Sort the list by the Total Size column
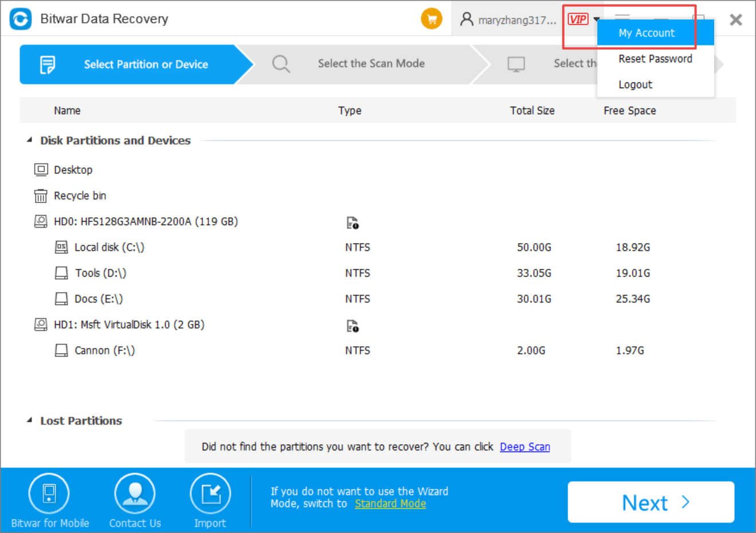This screenshot has height=533, width=756. [532, 111]
